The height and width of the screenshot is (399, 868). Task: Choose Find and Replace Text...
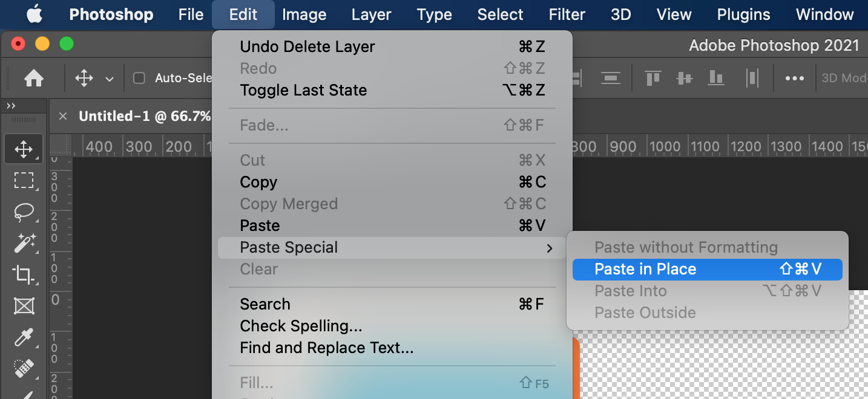click(x=392, y=348)
